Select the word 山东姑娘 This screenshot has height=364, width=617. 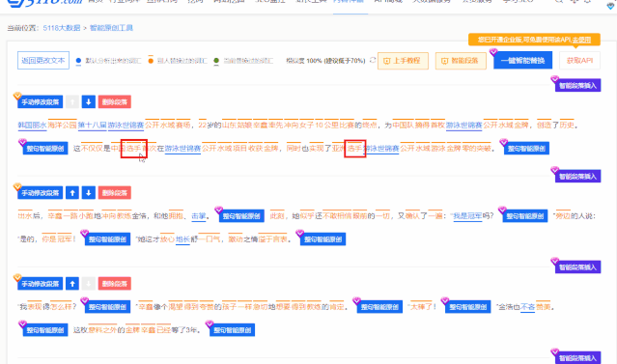click(237, 126)
